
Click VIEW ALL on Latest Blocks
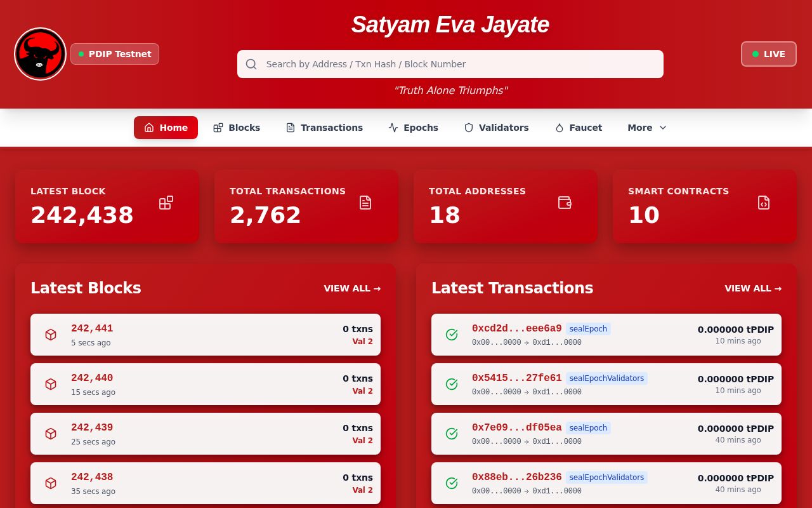(x=352, y=288)
